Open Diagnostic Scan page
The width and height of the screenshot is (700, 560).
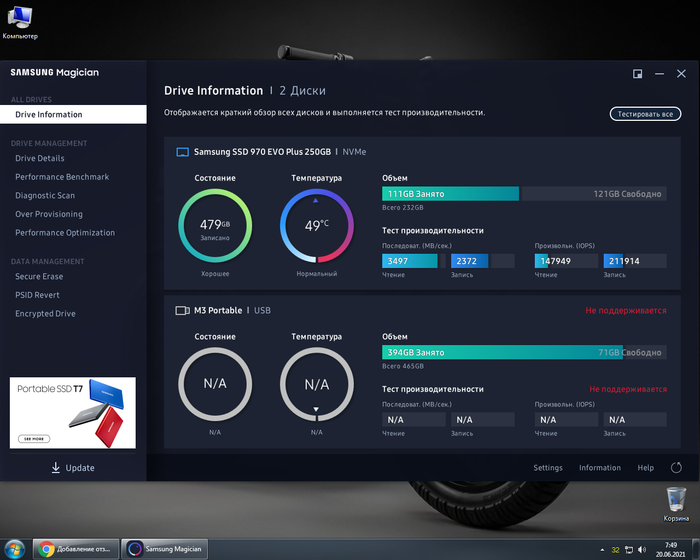coord(45,196)
